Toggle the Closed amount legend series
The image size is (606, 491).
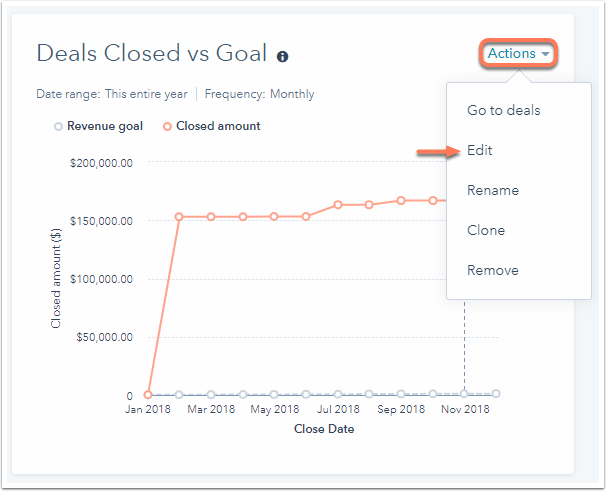tap(217, 126)
